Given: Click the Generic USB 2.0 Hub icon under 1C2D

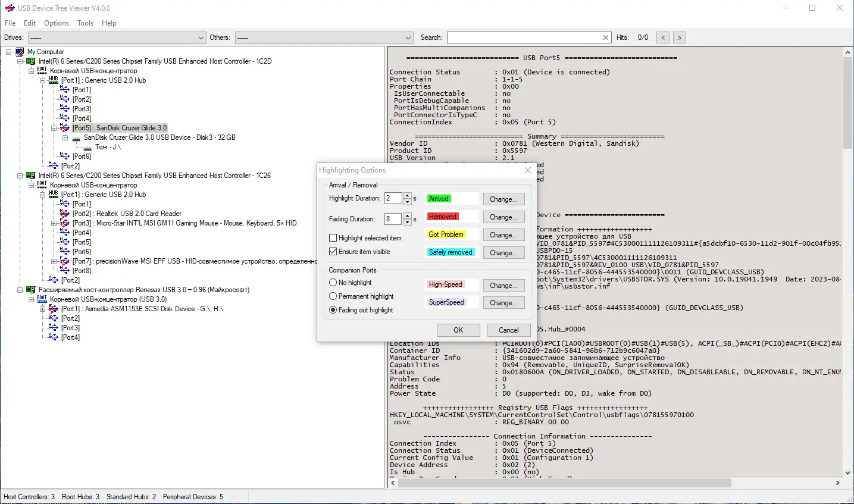Looking at the screenshot, I should pos(54,80).
